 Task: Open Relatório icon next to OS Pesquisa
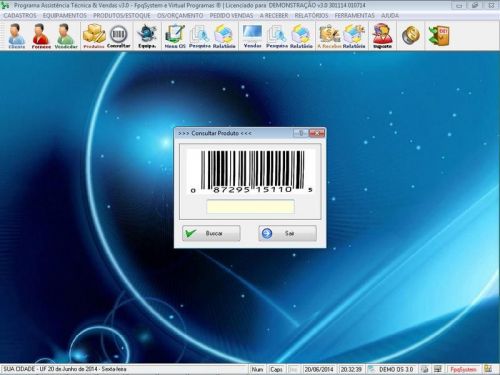click(224, 36)
